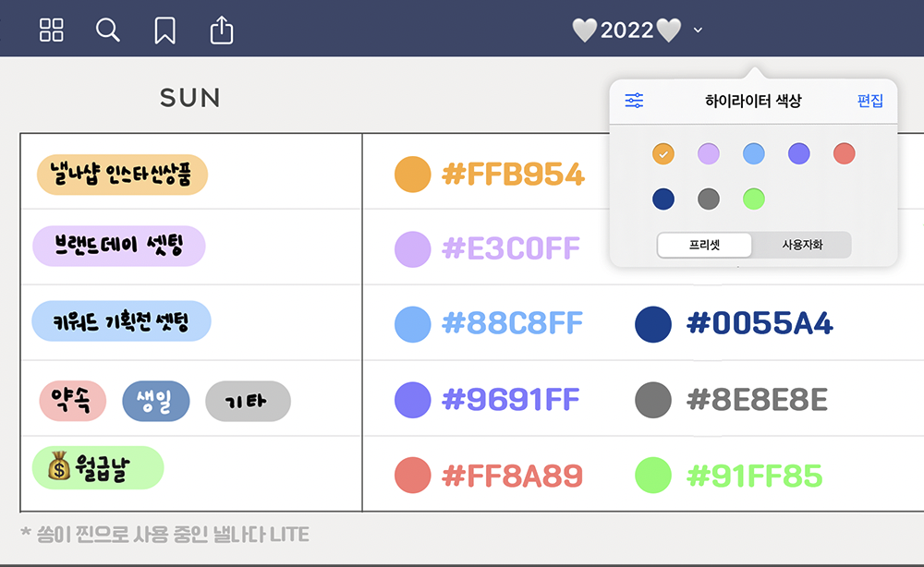
Task: Open highlighter settings sliders icon
Action: coord(634,101)
